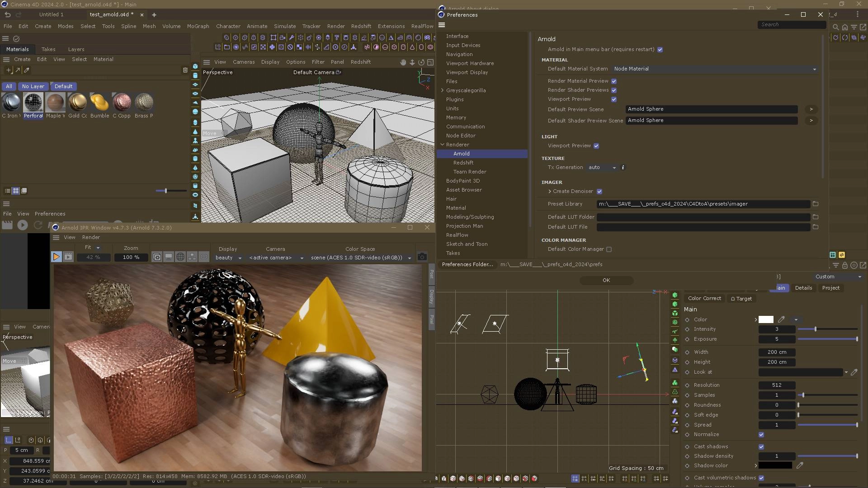Switch Material Manager to list view
The width and height of the screenshot is (868, 488).
click(x=8, y=191)
